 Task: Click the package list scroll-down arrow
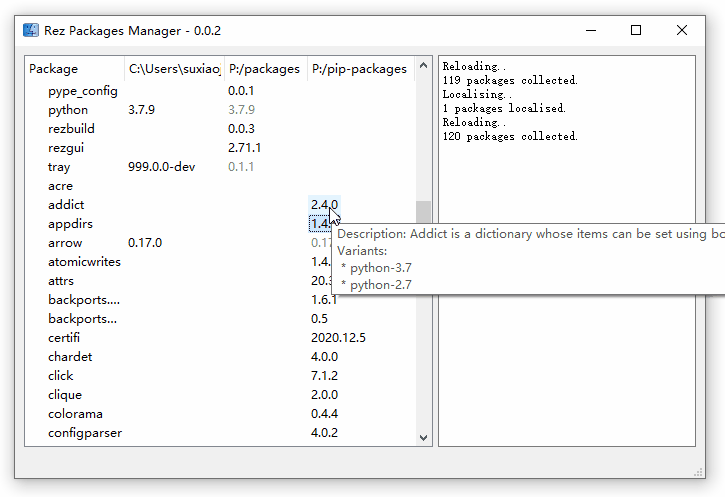[423, 437]
